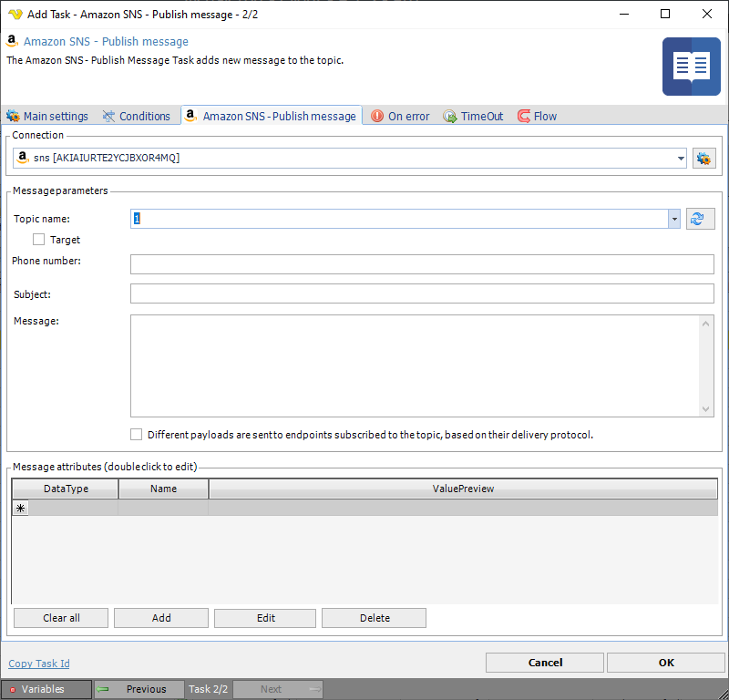Viewport: 729px width, 700px height.
Task: Click the Copy Task Id link
Action: tap(39, 664)
